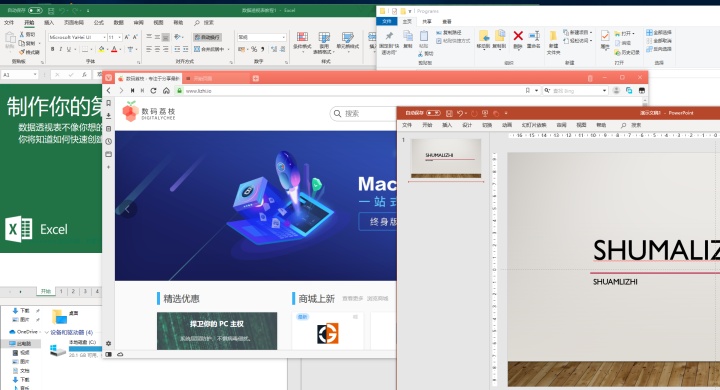Click the Cell Styles icon in Excel
The image size is (720, 390).
pyautogui.click(x=348, y=38)
